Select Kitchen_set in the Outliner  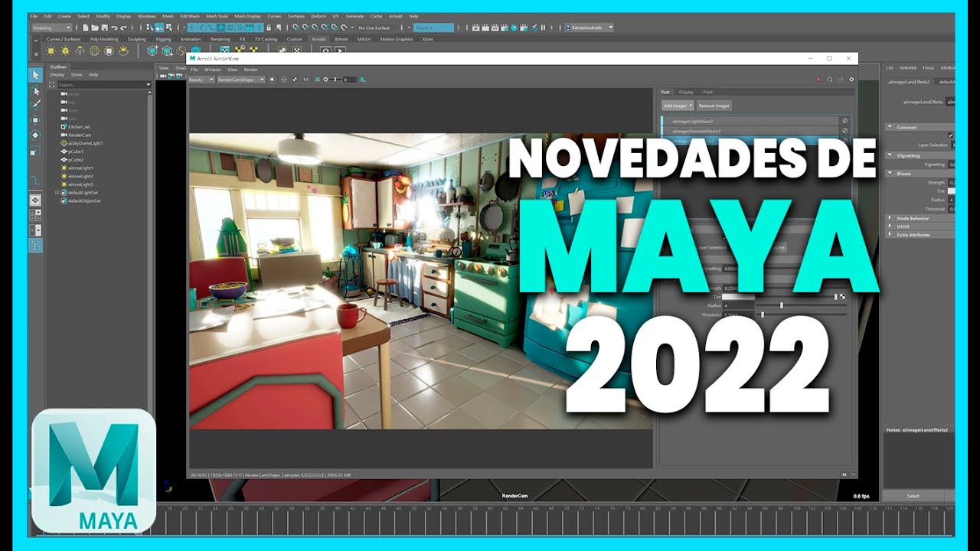(80, 126)
